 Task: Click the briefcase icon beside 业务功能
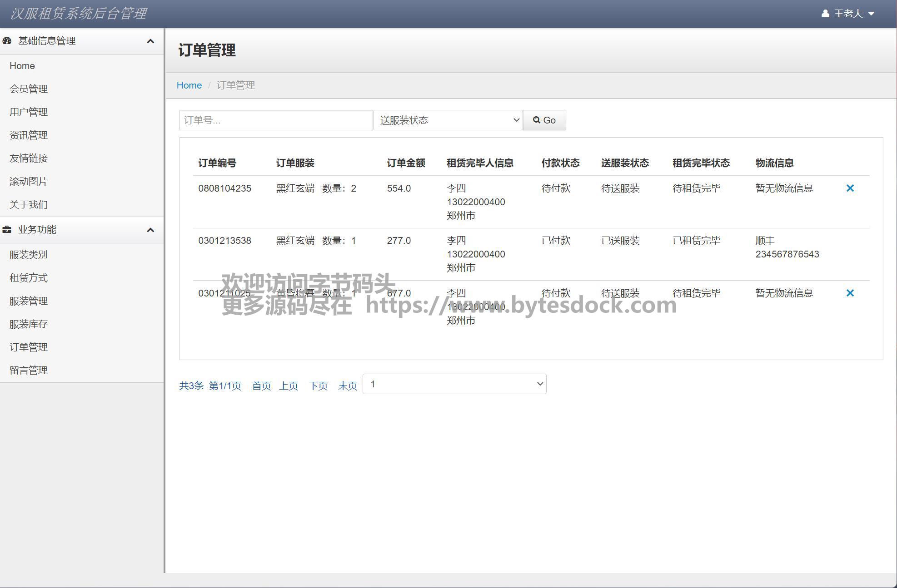click(x=7, y=230)
